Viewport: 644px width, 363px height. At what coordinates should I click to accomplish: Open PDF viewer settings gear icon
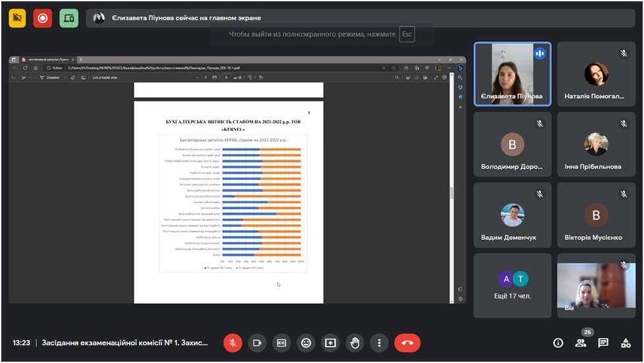[x=444, y=78]
